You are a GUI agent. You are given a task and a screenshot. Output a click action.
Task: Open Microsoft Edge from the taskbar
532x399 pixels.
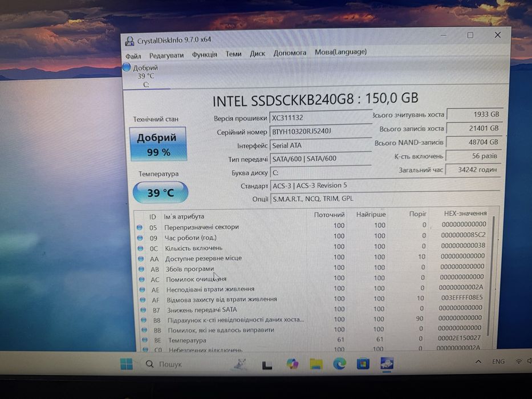click(339, 364)
